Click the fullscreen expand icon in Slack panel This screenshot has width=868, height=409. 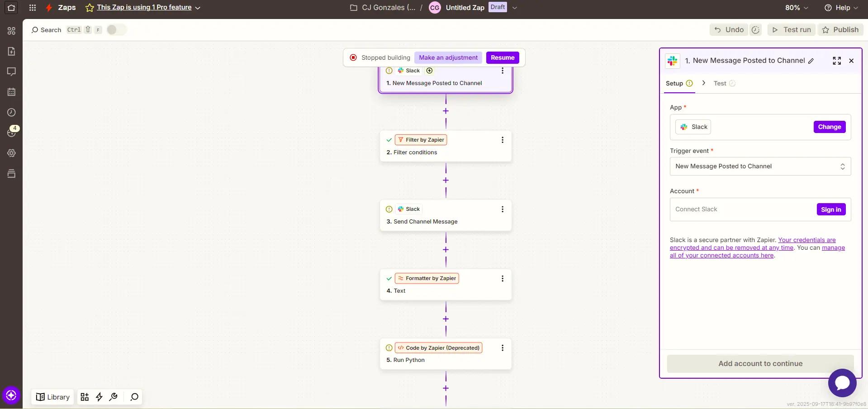[836, 60]
